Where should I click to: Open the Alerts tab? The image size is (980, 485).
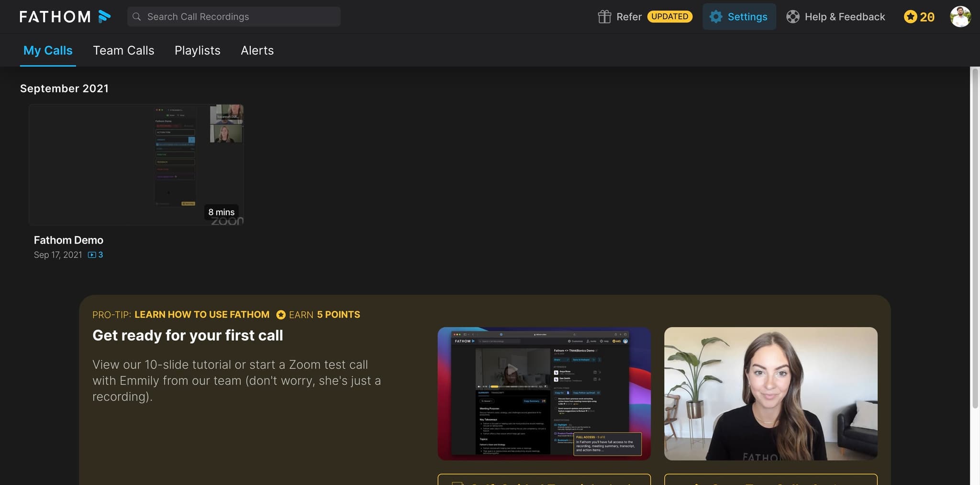click(x=257, y=50)
